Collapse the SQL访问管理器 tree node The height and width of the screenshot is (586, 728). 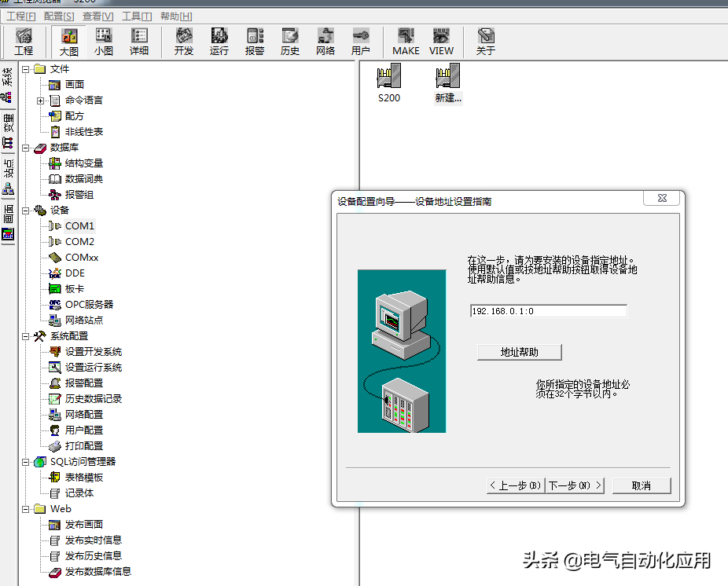coord(25,462)
